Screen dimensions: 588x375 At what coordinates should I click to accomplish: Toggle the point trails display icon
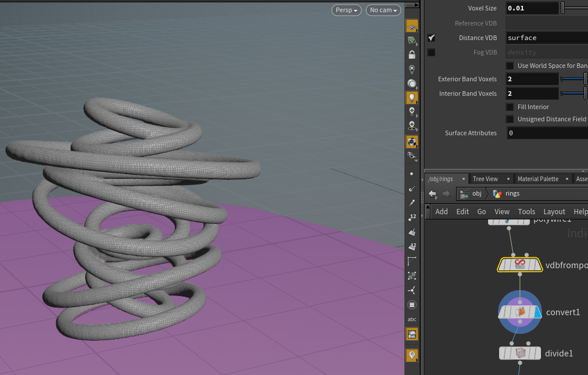412,203
